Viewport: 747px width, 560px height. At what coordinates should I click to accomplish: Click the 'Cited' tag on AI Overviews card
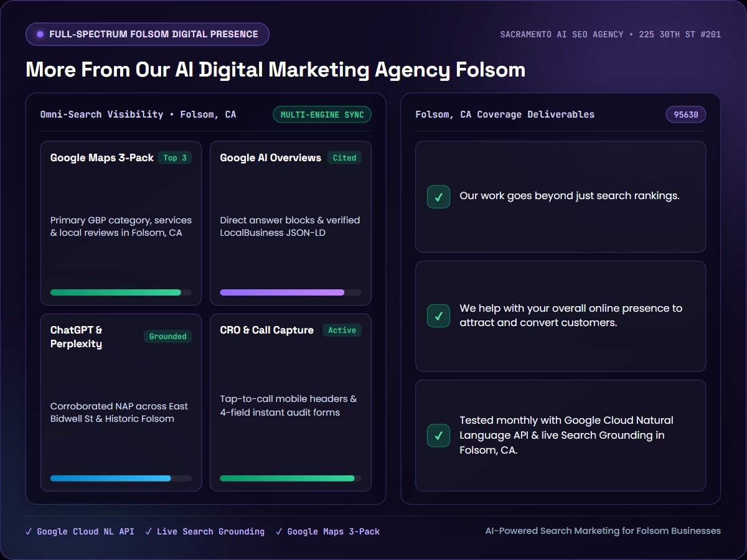click(344, 158)
